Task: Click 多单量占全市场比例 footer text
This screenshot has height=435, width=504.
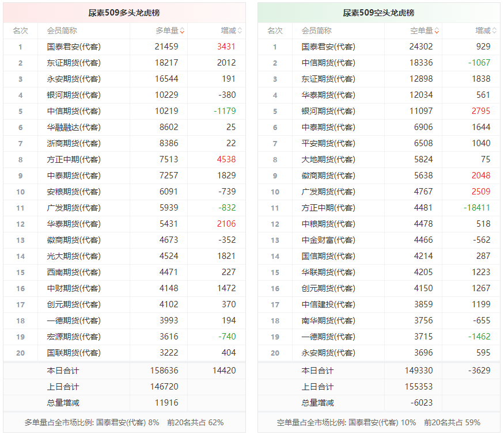Action: click(124, 422)
